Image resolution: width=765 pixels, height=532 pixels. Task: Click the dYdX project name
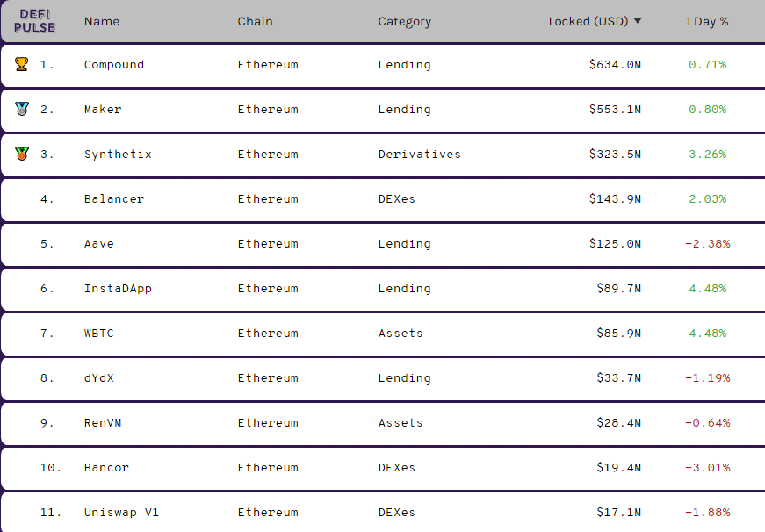click(x=99, y=378)
